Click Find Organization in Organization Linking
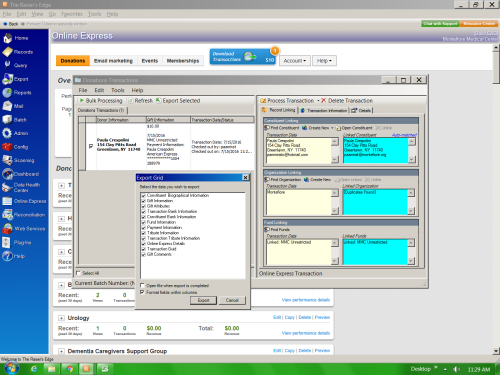 coord(283,179)
